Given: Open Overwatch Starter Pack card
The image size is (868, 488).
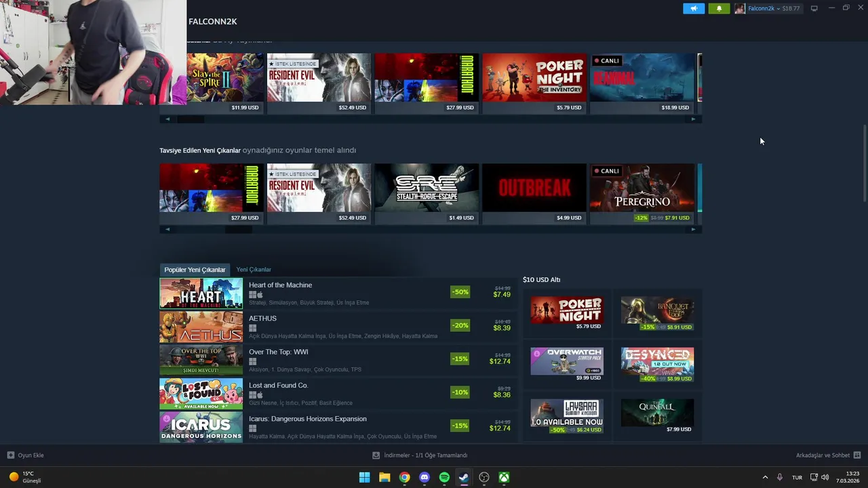Looking at the screenshot, I should point(567,365).
